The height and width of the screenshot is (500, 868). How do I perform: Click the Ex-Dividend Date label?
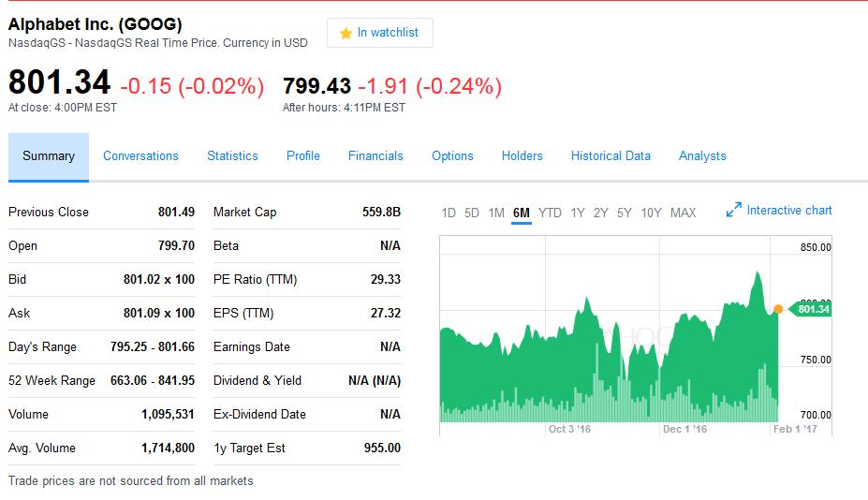(259, 415)
